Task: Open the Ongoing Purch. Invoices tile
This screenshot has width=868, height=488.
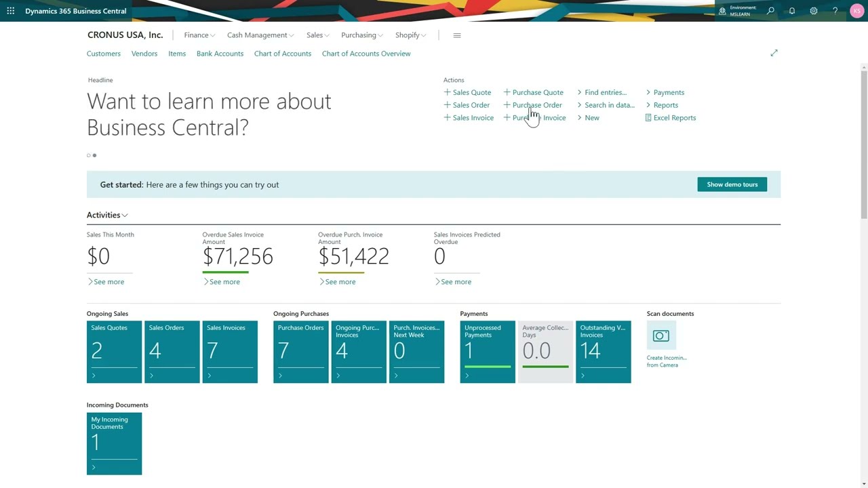Action: click(x=359, y=352)
